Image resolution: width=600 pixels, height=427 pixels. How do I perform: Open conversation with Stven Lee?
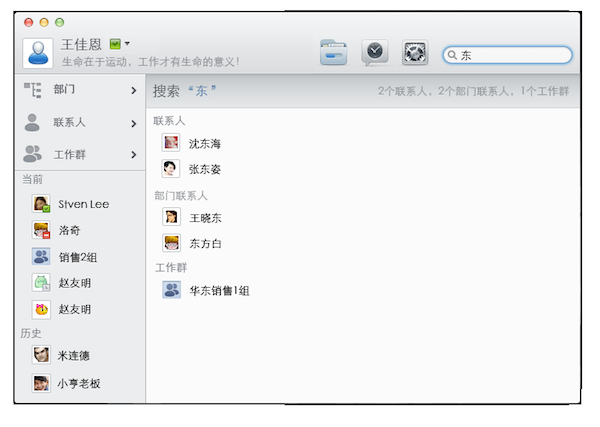pos(83,204)
